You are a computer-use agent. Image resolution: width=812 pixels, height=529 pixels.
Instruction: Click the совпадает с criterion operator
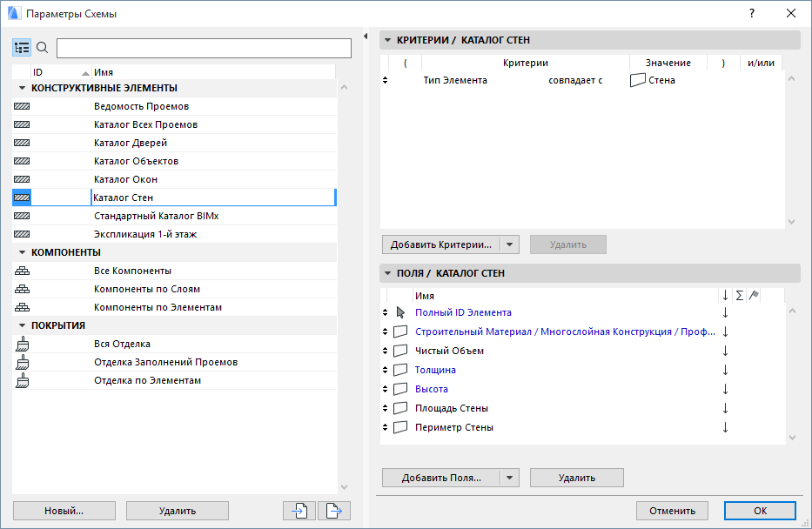(x=575, y=80)
